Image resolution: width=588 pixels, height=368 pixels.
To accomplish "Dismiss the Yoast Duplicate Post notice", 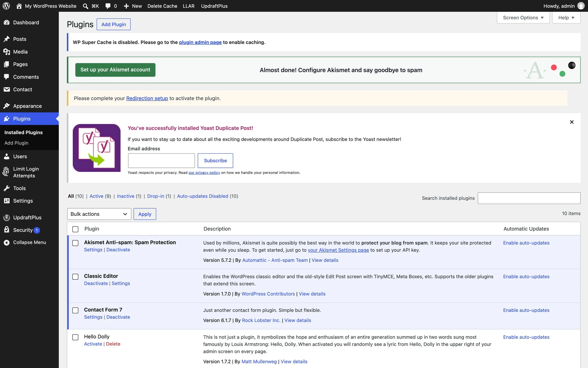I will (572, 122).
